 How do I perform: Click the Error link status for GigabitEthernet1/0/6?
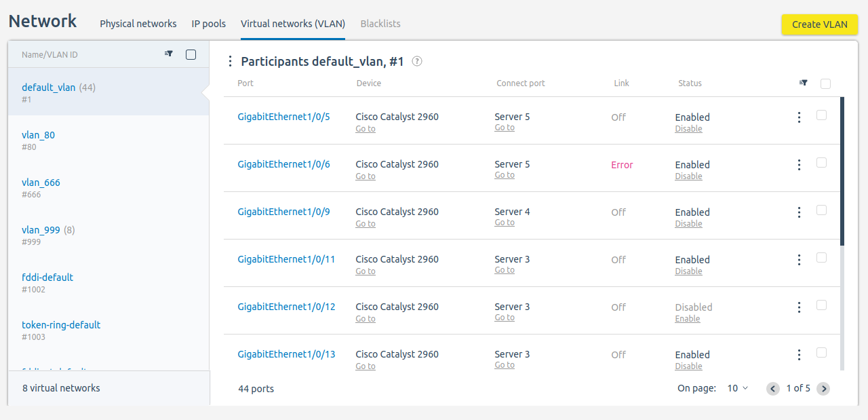click(622, 165)
